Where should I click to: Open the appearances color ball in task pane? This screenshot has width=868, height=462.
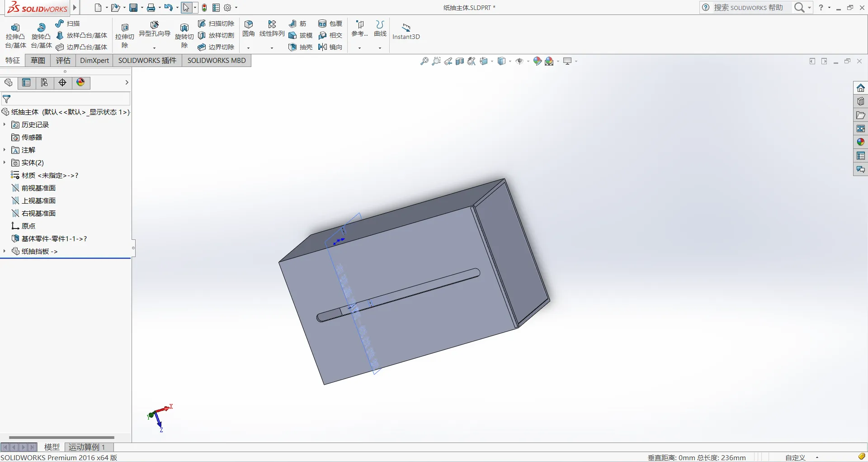(x=860, y=142)
